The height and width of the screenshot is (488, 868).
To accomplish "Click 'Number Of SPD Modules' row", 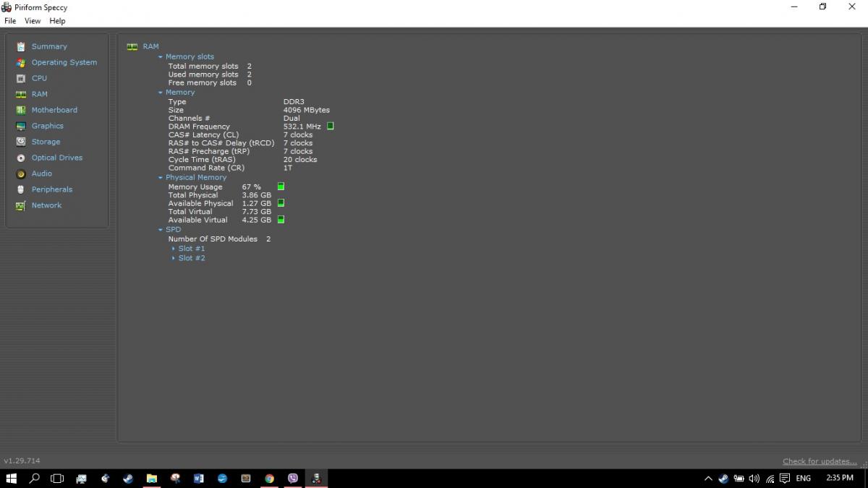I will pyautogui.click(x=219, y=239).
